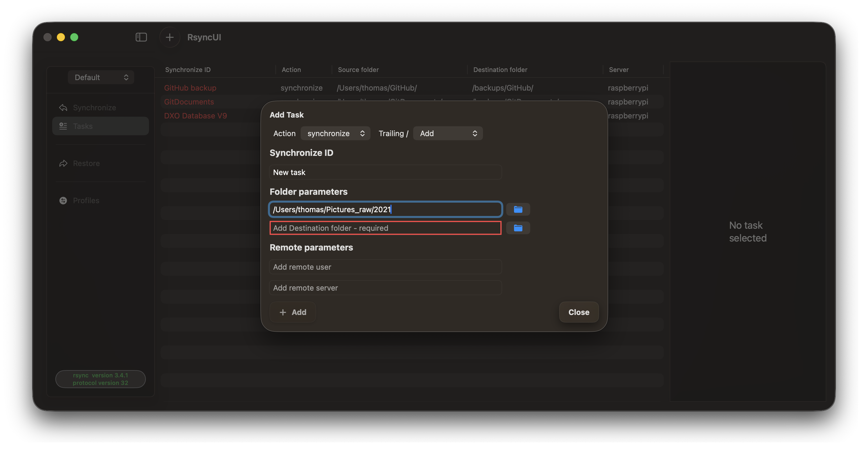Click the plus toolbar button
Screen dimensions: 868x454
click(170, 37)
